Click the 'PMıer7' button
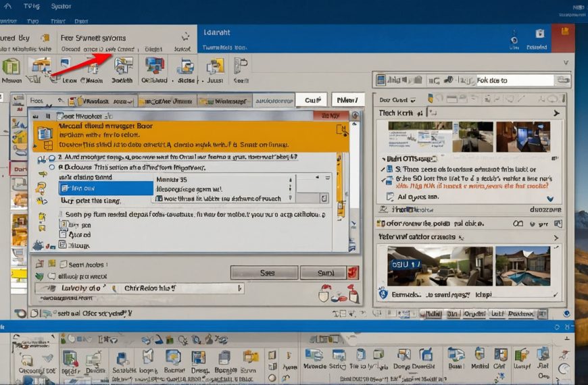The height and width of the screenshot is (385, 588). pos(348,100)
